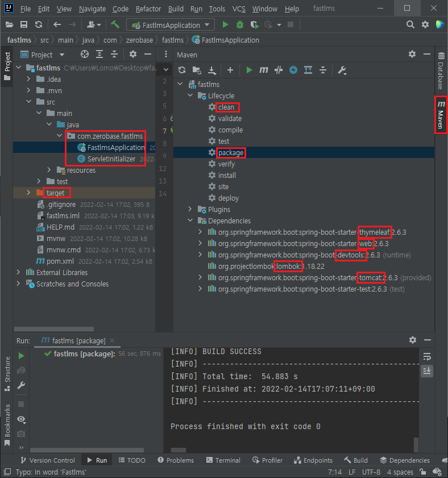Viewport: 448px width, 478px height.
Task: Show Maven dependencies diagram icon
Action: point(308,70)
